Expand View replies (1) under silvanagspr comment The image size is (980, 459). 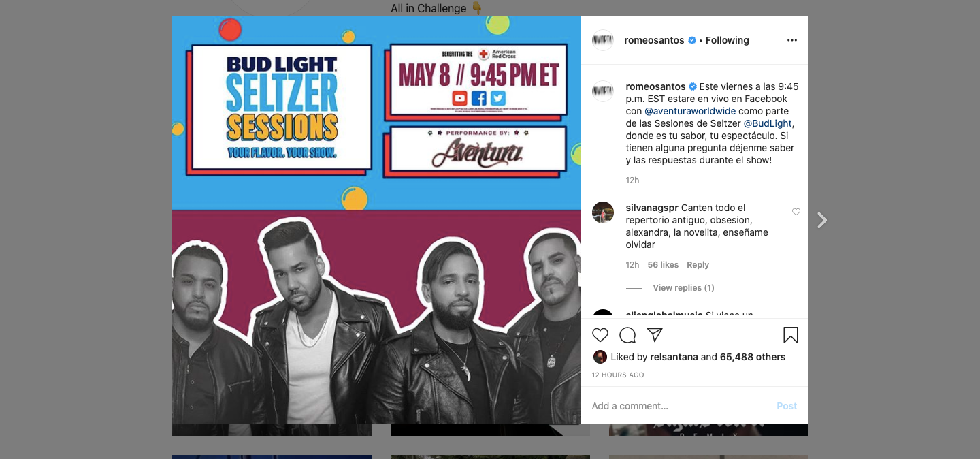[683, 288]
